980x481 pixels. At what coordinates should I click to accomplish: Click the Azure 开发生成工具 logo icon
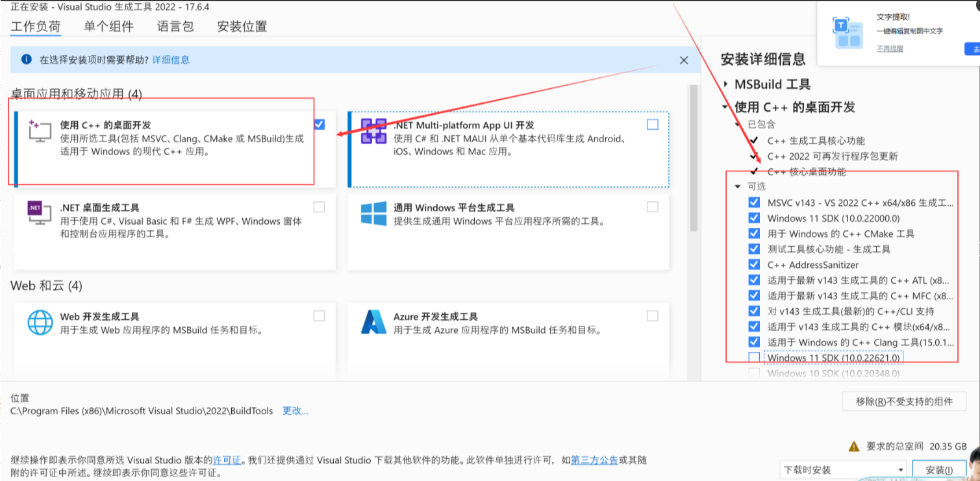pyautogui.click(x=373, y=322)
